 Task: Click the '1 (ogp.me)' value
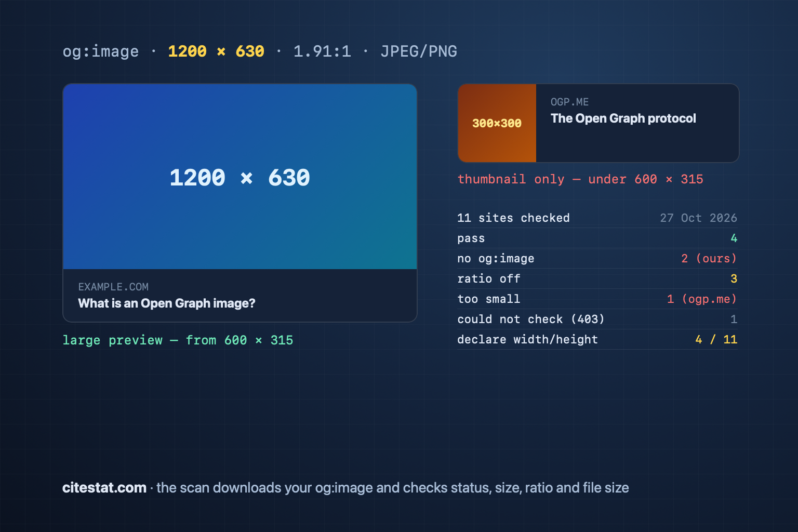tap(702, 299)
